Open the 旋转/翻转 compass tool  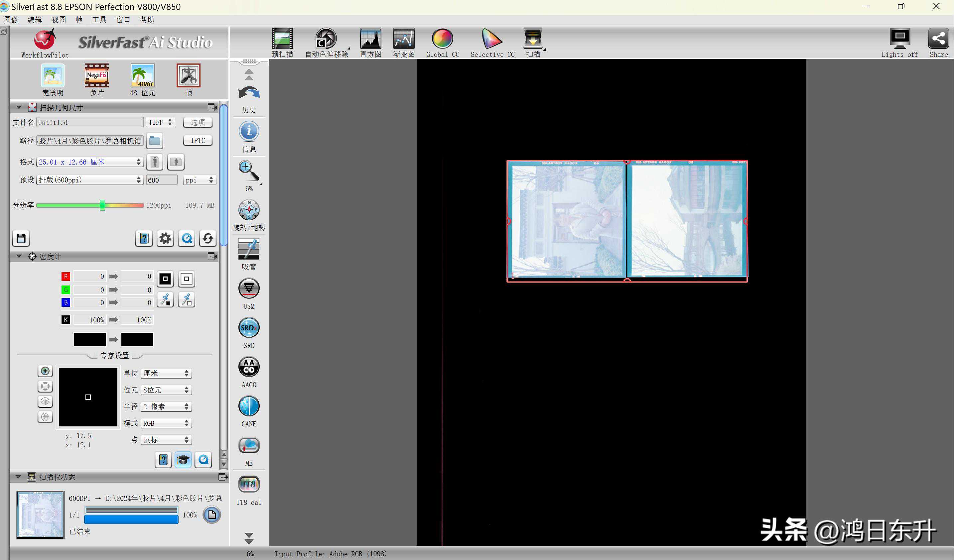[x=249, y=210]
